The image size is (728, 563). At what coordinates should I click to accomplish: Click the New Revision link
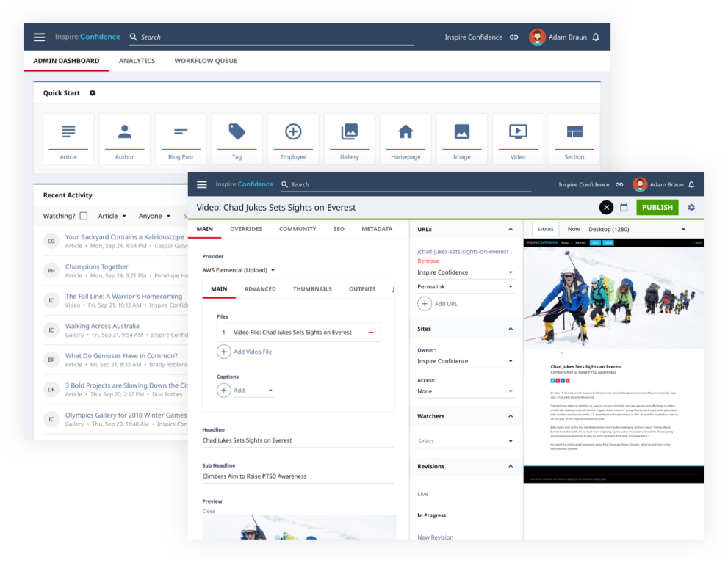[435, 537]
